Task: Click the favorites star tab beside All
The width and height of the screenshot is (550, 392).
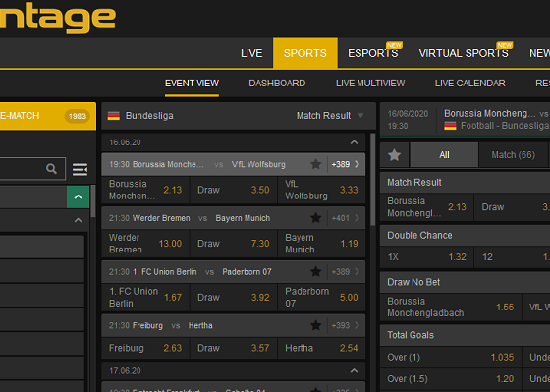Action: [x=394, y=155]
